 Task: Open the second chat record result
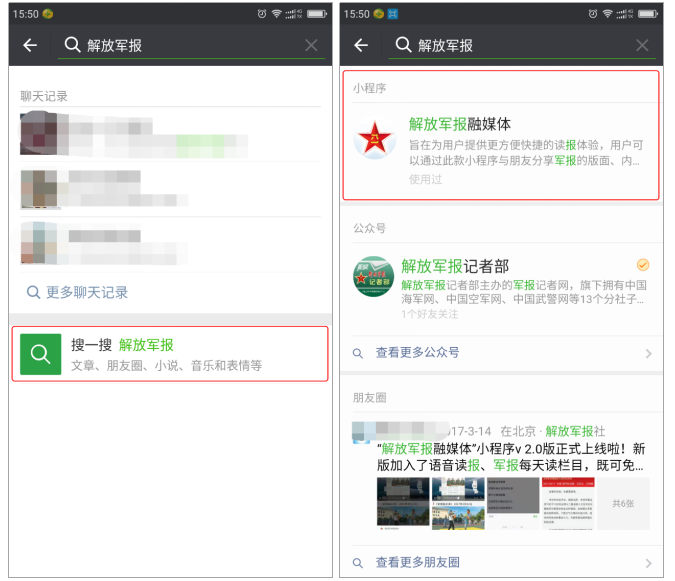coord(170,189)
